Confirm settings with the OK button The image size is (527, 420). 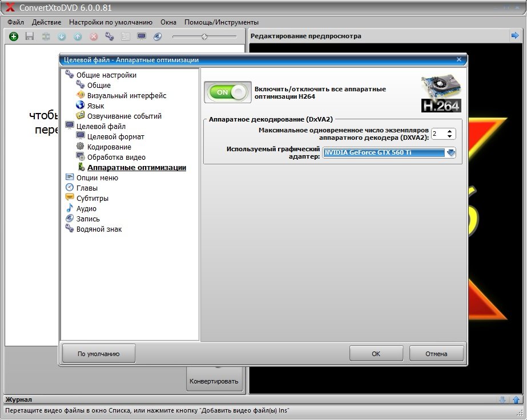[376, 353]
